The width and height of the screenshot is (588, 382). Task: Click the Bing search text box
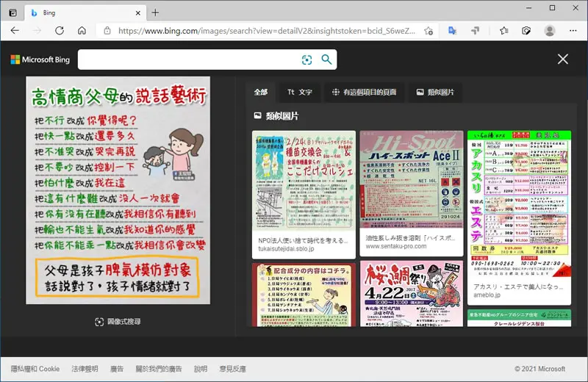coord(189,60)
